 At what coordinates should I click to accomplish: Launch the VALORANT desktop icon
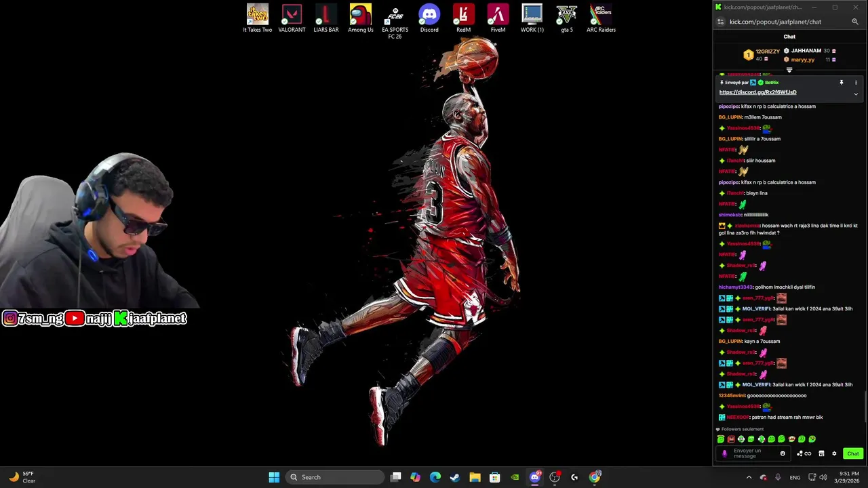(x=292, y=18)
